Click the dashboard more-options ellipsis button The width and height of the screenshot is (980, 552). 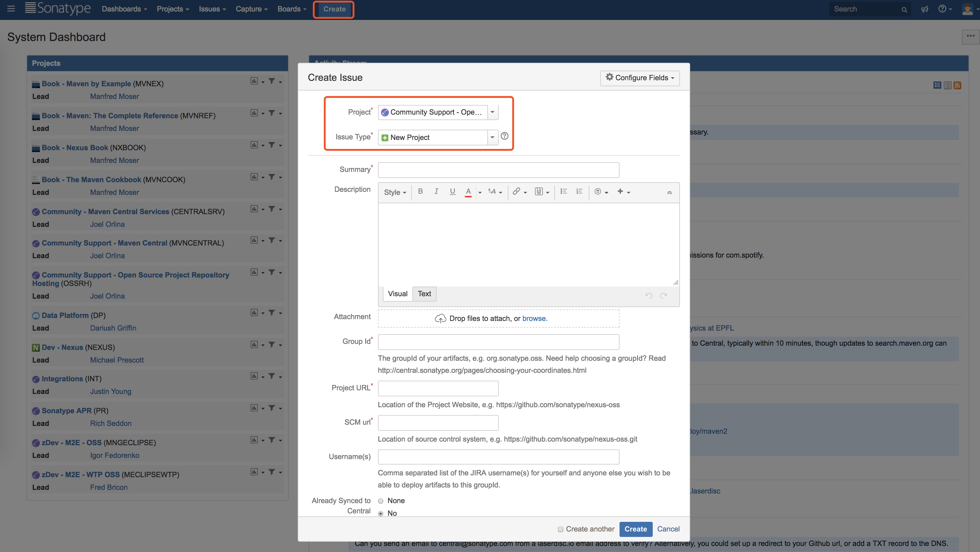pos(970,36)
